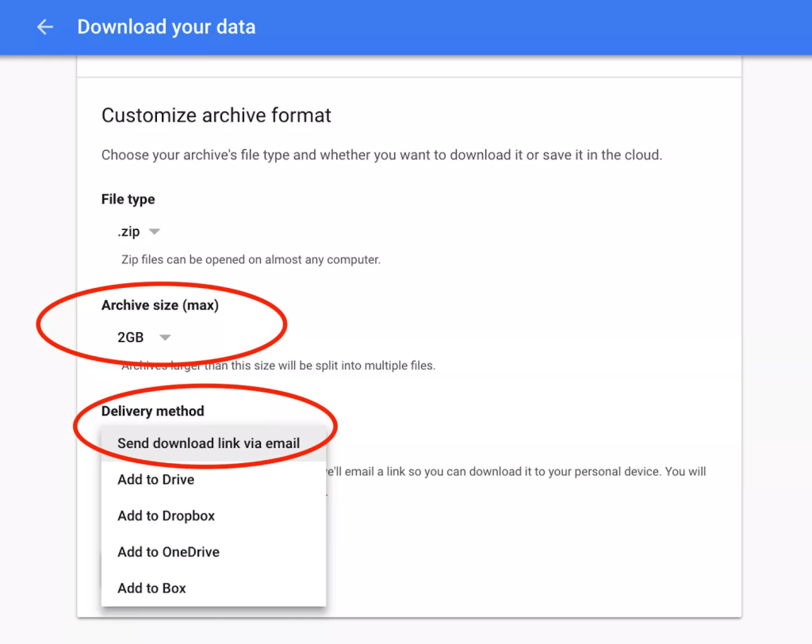812x644 pixels.
Task: Click the Choose your archive's file type description
Action: pos(381,155)
